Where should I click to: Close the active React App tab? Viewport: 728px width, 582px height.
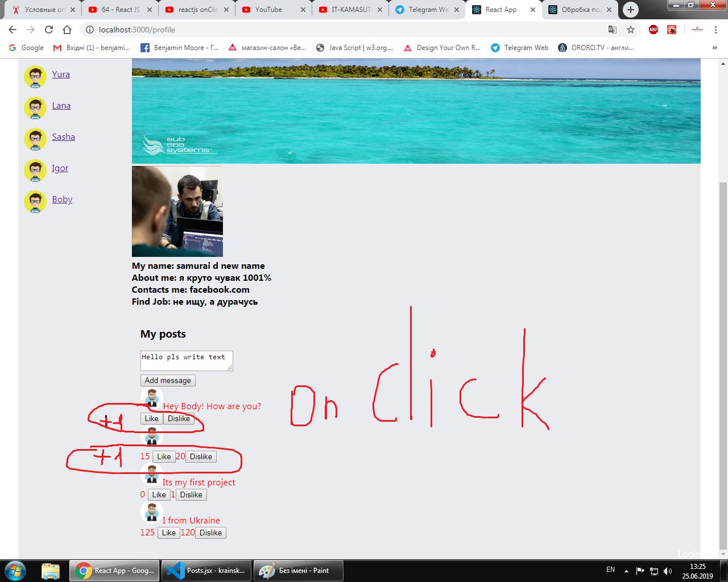coord(533,10)
